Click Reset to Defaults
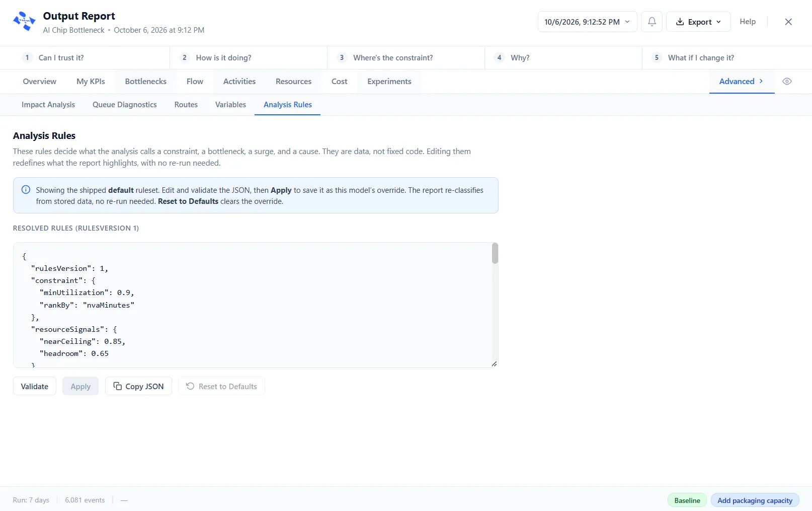812x511 pixels. point(221,386)
